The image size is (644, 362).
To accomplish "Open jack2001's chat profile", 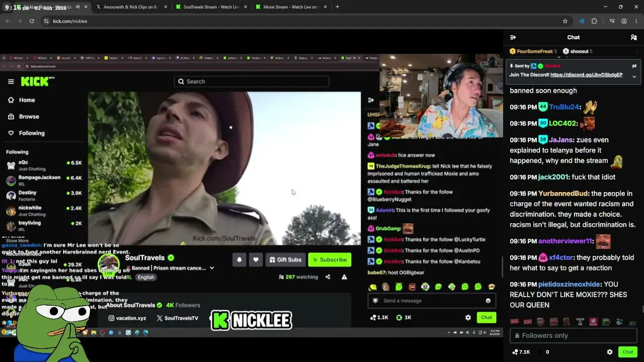I will pyautogui.click(x=553, y=177).
